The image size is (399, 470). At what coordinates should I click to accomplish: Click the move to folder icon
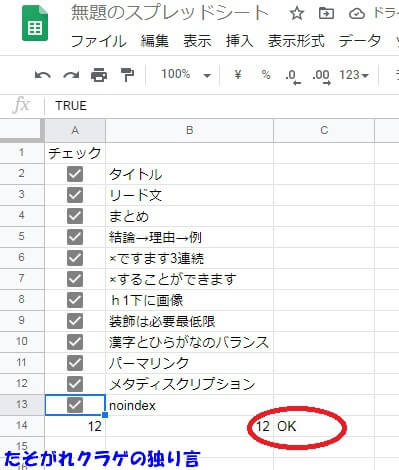(x=326, y=14)
